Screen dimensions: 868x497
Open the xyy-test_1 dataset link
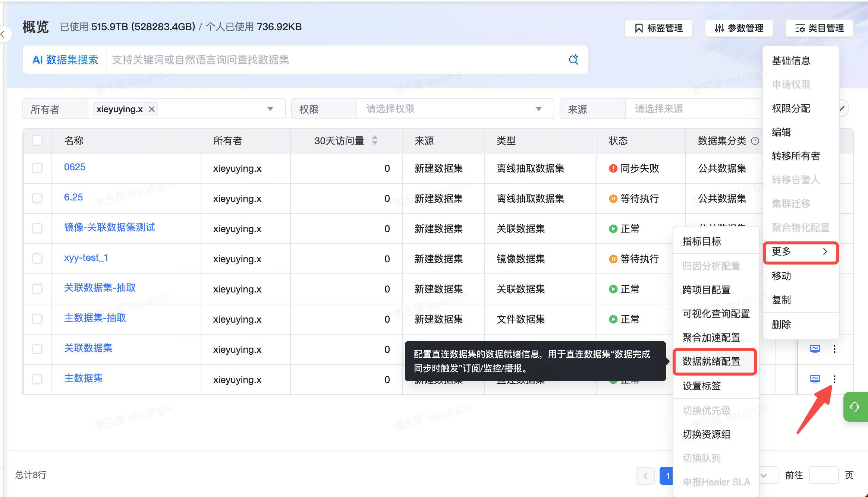coord(86,257)
